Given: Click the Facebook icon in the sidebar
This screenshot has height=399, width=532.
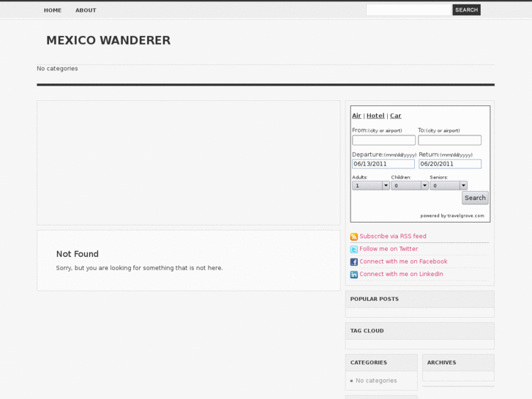Looking at the screenshot, I should (354, 262).
